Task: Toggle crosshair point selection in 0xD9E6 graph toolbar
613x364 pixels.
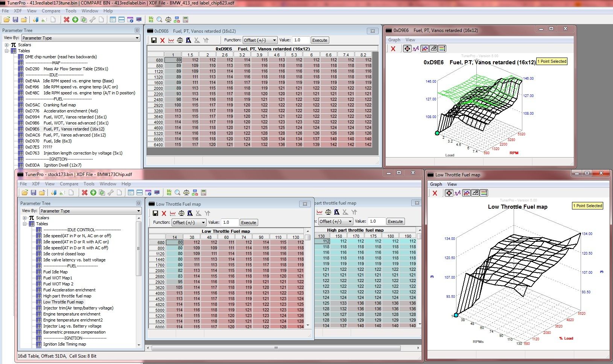Action: (407, 49)
